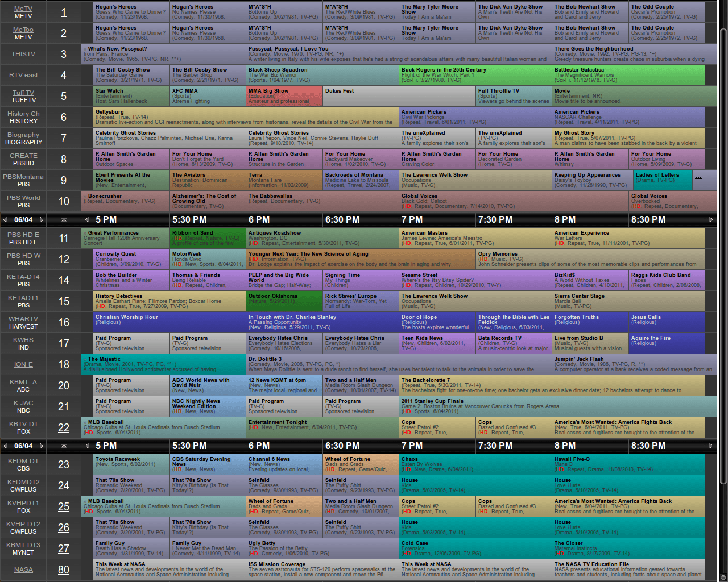Open the NASA channel link

click(23, 569)
